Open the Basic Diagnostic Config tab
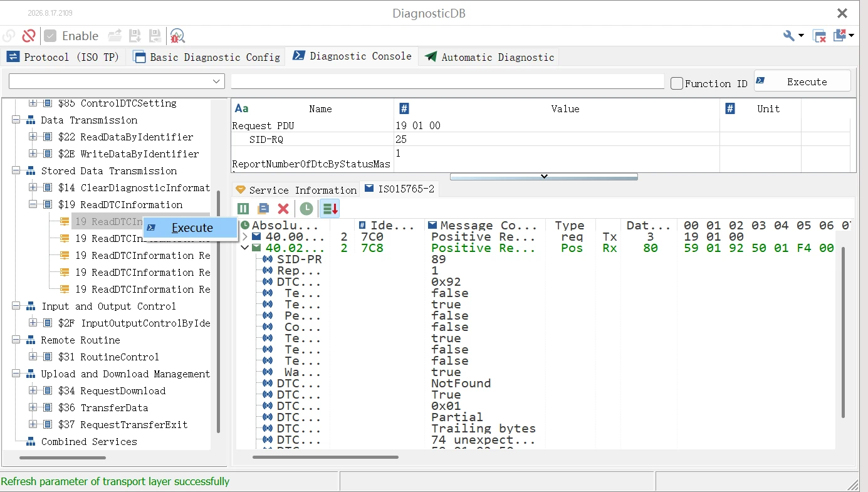 [x=207, y=57]
